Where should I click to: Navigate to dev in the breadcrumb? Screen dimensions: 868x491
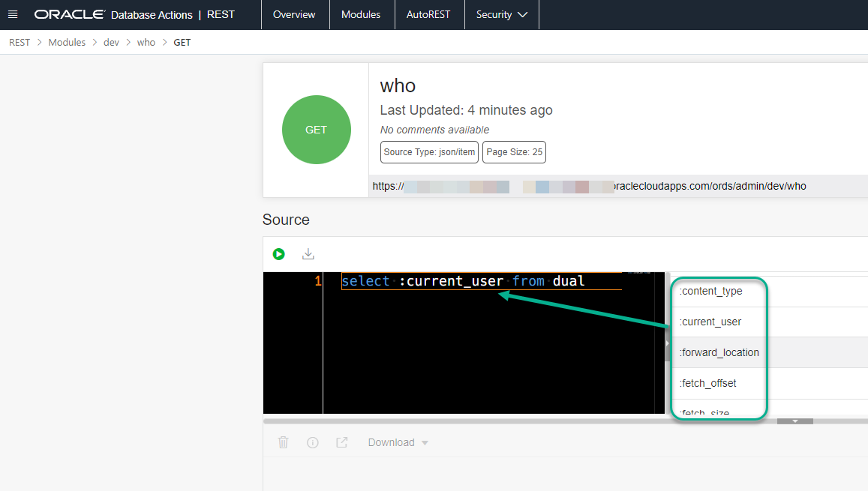pyautogui.click(x=111, y=42)
